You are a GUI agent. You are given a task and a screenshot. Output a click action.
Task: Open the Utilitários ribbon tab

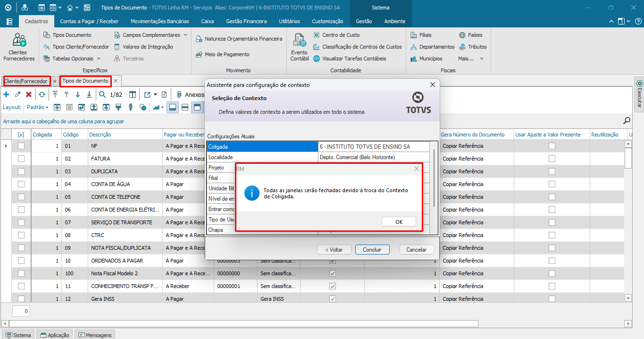tap(290, 21)
